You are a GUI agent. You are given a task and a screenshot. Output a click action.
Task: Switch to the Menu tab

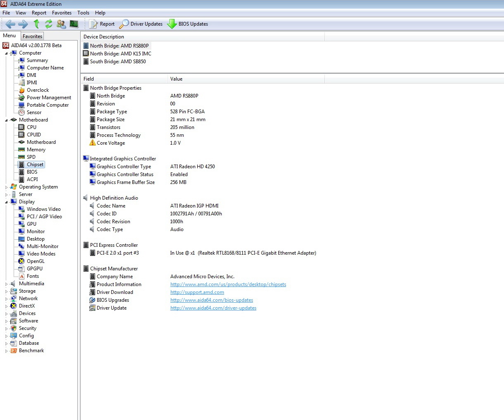coord(10,36)
